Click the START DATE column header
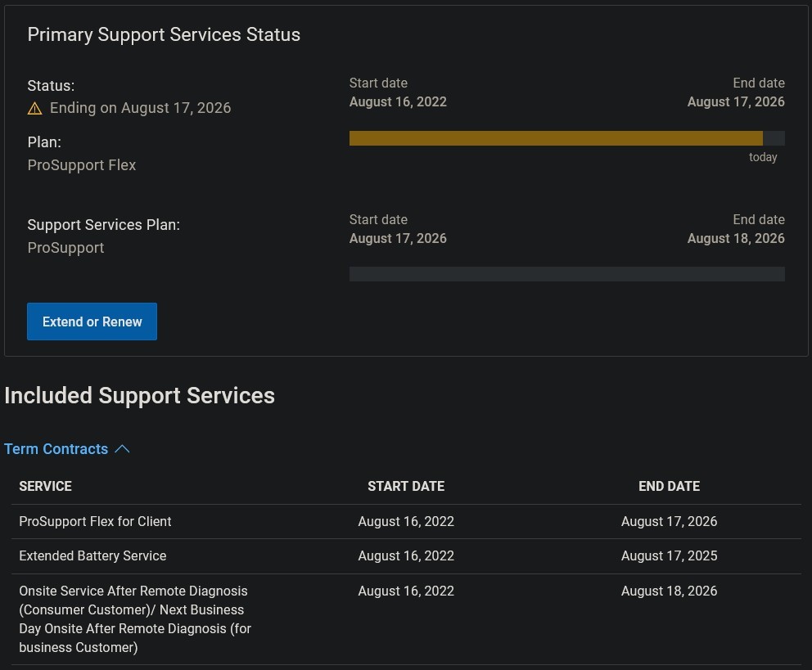 point(406,486)
